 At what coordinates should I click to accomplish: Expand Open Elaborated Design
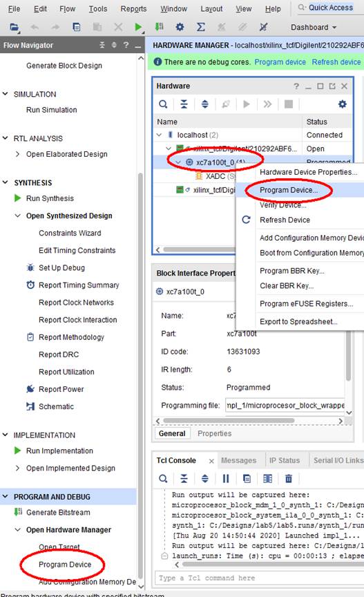pos(17,154)
